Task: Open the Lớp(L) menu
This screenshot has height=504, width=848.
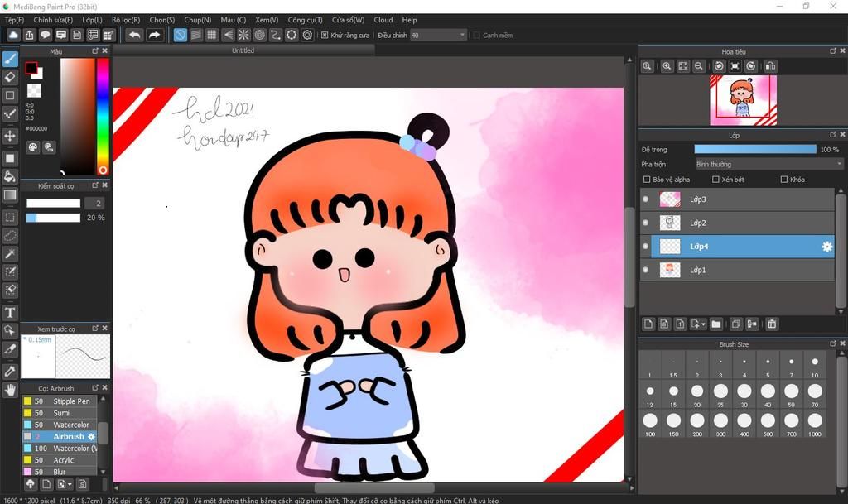Action: [x=93, y=20]
